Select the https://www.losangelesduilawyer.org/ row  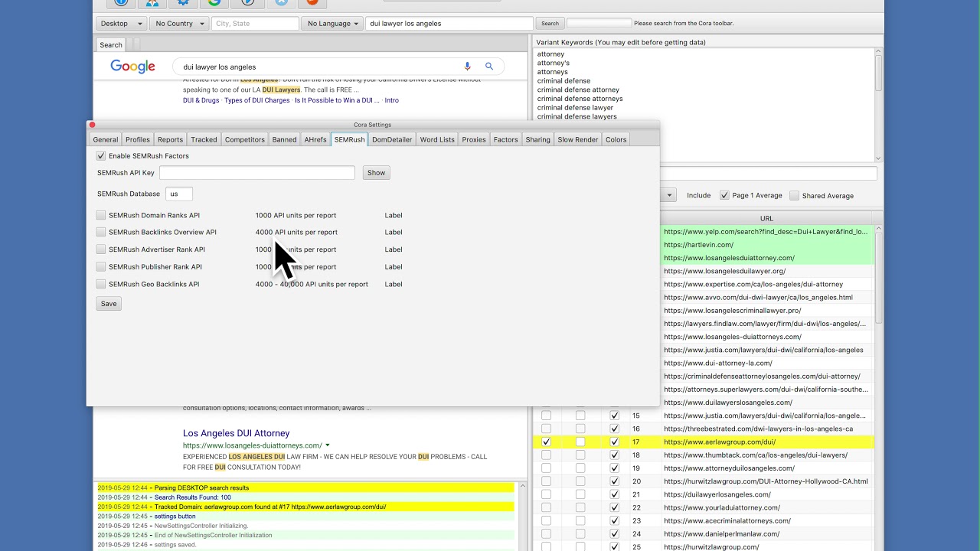[766, 271]
